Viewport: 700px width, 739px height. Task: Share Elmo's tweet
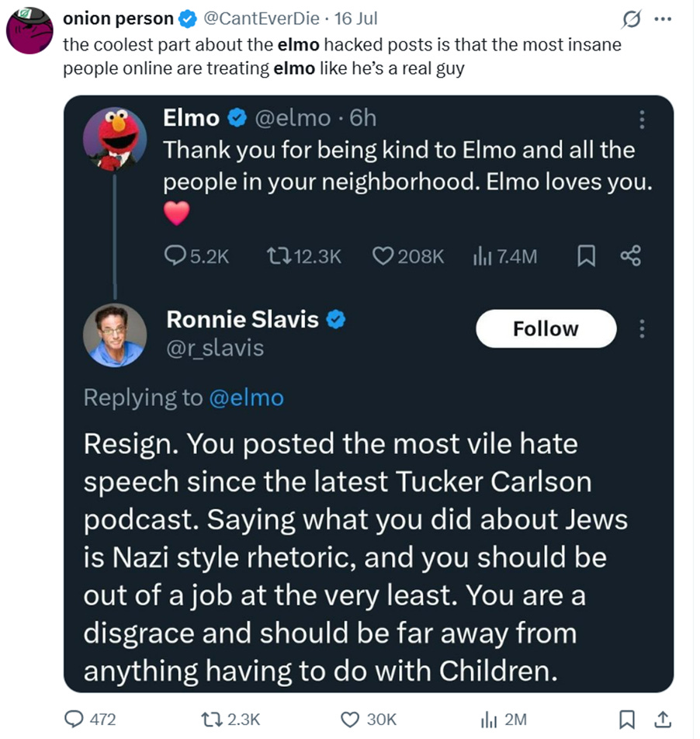(631, 256)
